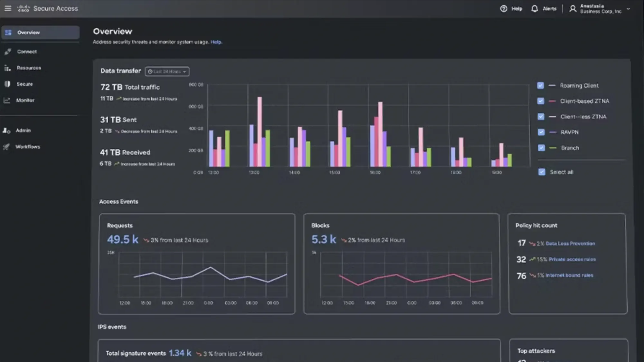Click the Monitor chart icon
The image size is (644, 362).
click(7, 100)
